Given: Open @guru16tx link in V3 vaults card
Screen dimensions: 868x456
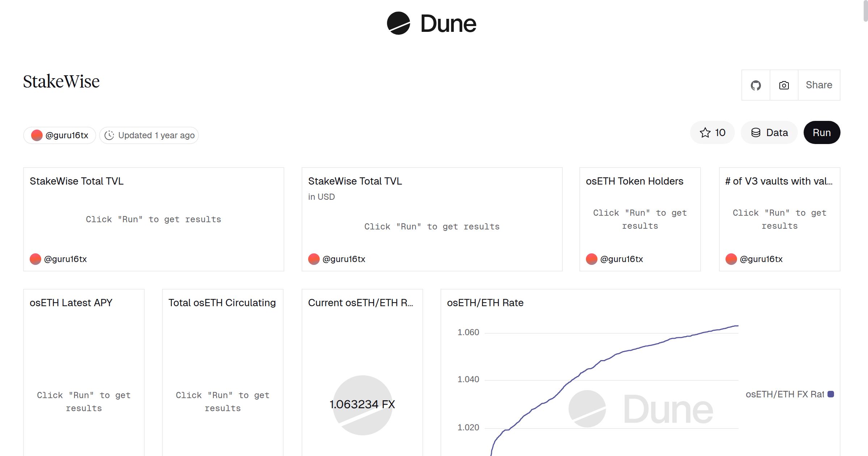Looking at the screenshot, I should pyautogui.click(x=761, y=259).
